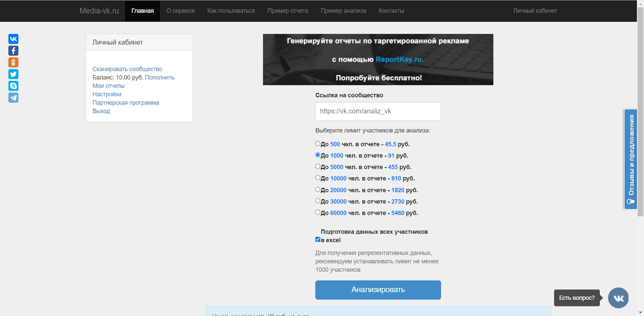Image resolution: width=644 pixels, height=316 pixels.
Task: Click the 'Есть вопрос?' tooltip
Action: click(577, 298)
